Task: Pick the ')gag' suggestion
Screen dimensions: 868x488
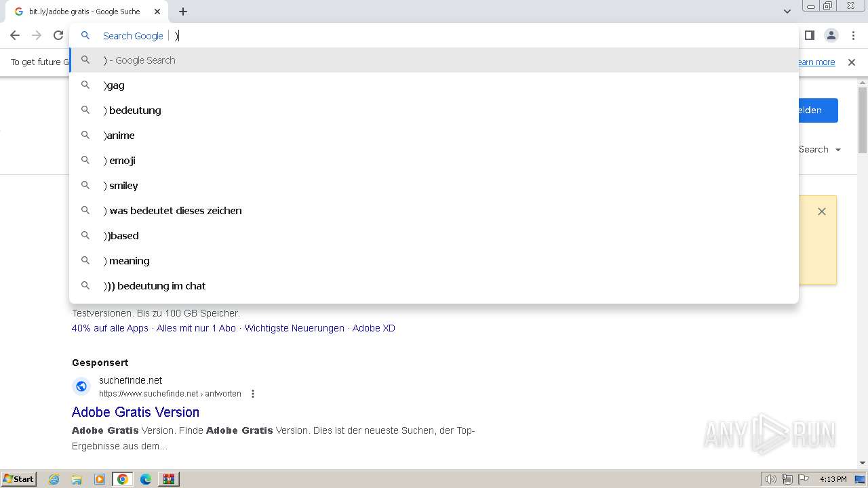Action: 434,85
